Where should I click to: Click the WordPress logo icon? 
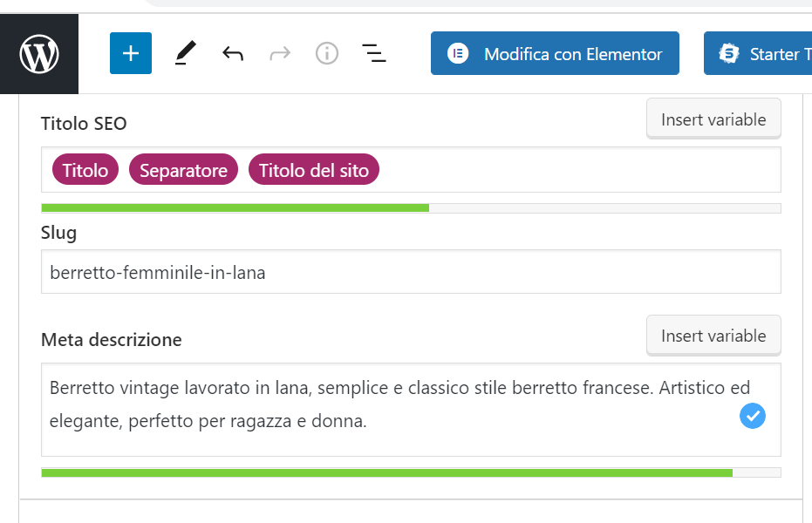coord(39,54)
